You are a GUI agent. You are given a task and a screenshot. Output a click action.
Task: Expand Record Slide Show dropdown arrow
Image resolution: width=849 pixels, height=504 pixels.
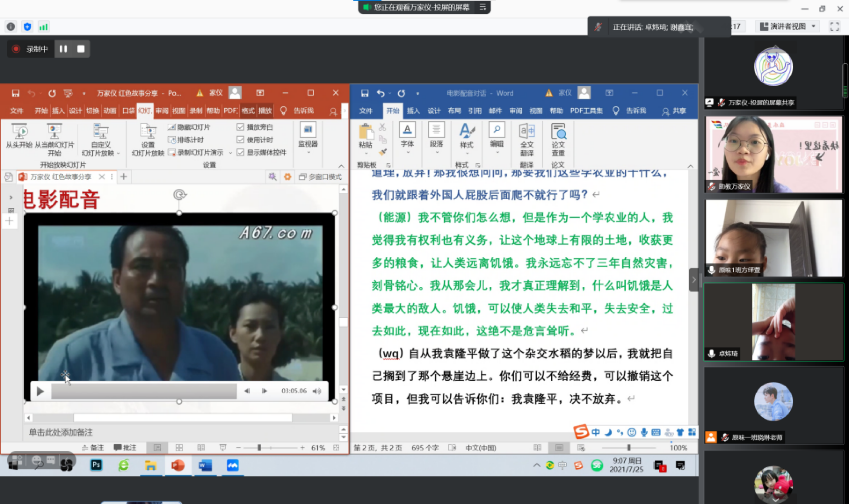coord(231,153)
